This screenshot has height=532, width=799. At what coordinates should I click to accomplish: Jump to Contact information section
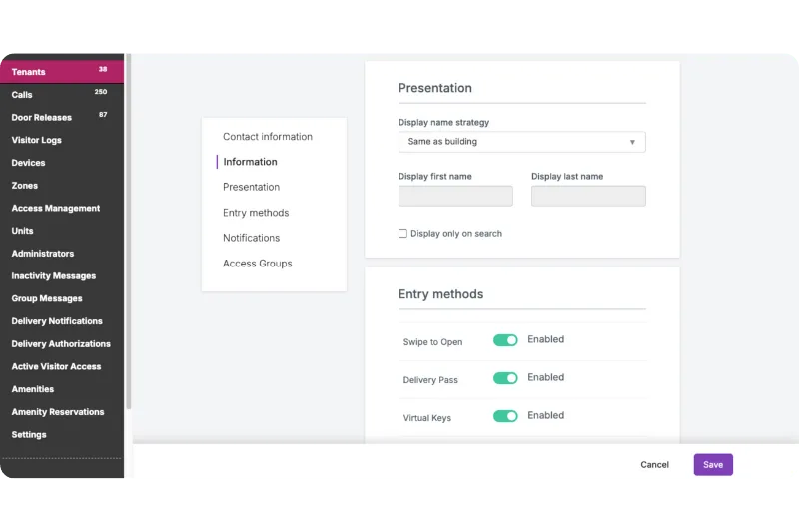click(268, 137)
